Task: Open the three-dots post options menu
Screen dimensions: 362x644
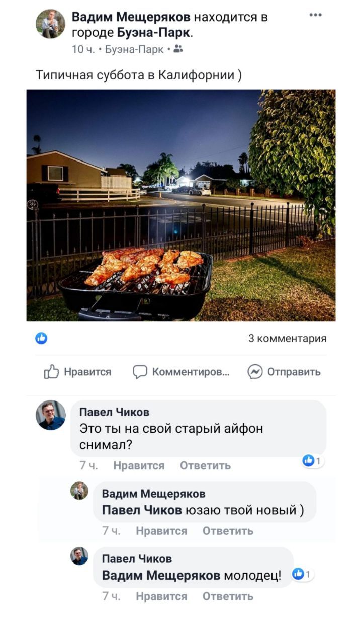Action: tap(315, 15)
